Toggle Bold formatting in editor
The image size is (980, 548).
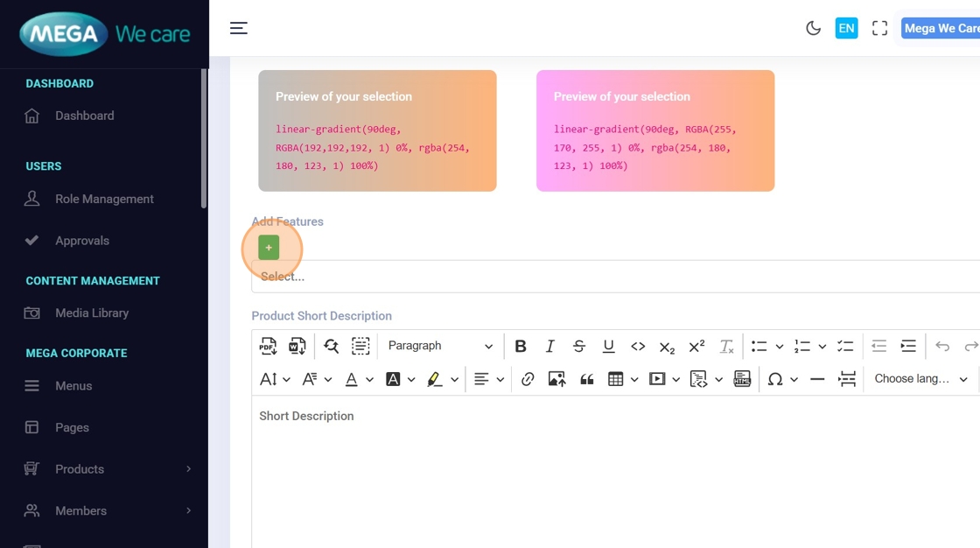pos(521,347)
